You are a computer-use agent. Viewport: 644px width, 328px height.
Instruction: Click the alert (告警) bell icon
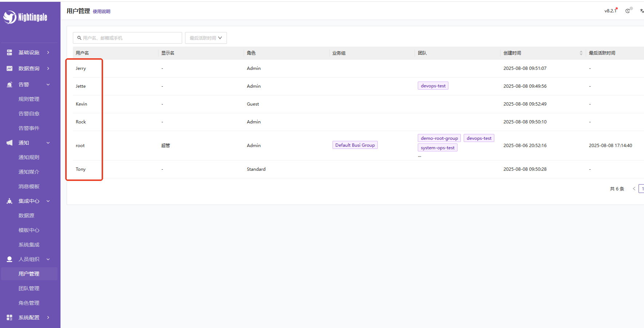point(9,84)
